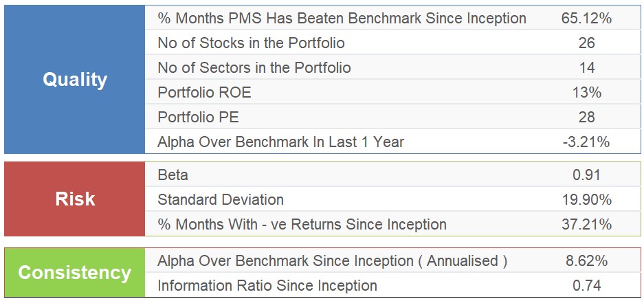Click the '% Months PMS Has Beaten Benchmark' row label

point(342,18)
